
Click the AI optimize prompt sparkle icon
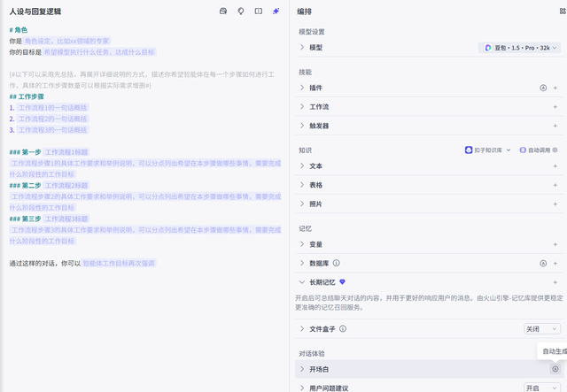coord(276,12)
